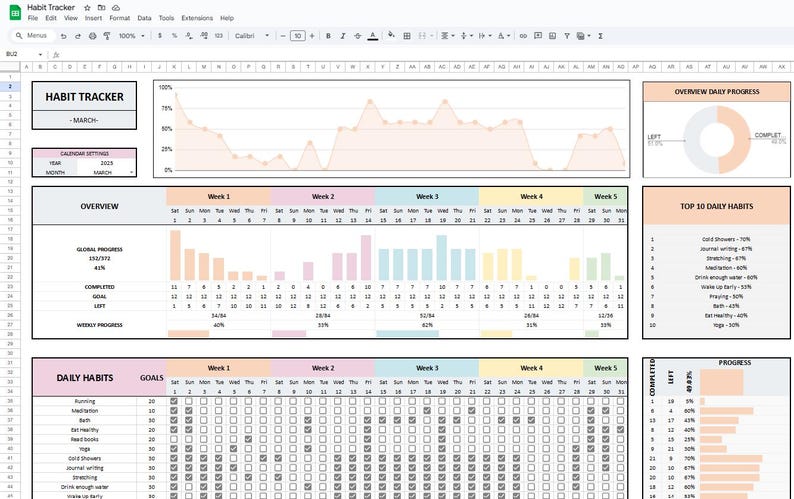Viewport: 794px width, 499px height.
Task: Open the zoom level dropdown
Action: 132,36
